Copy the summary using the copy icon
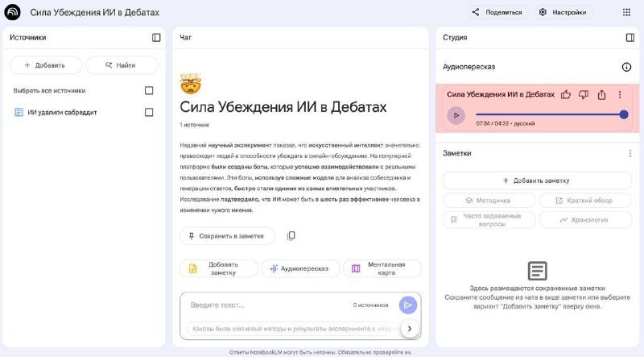 [291, 235]
